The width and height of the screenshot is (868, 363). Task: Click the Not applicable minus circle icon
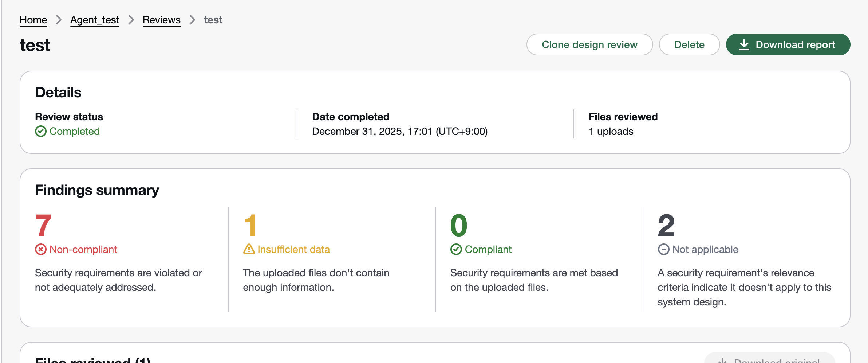point(663,250)
